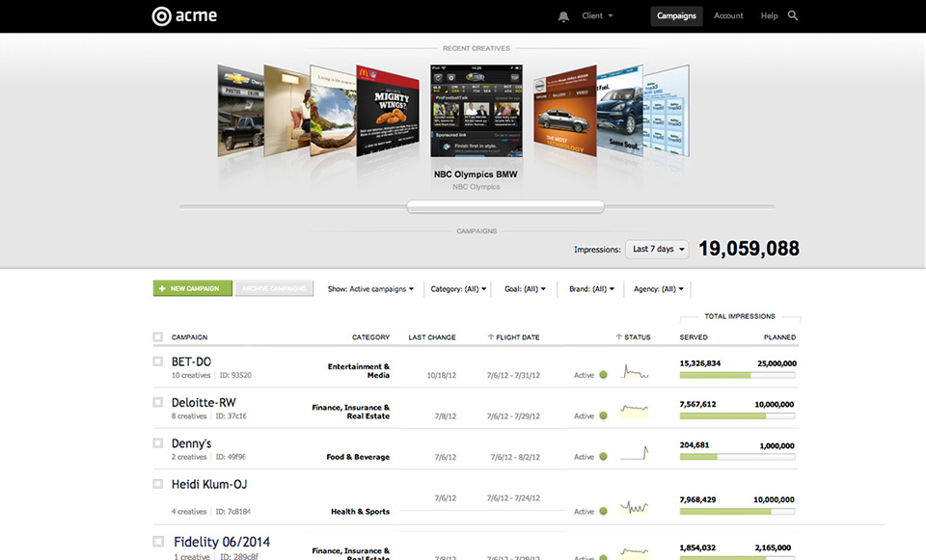926x560 pixels.
Task: Click last change date '10/18/12'
Action: click(442, 375)
